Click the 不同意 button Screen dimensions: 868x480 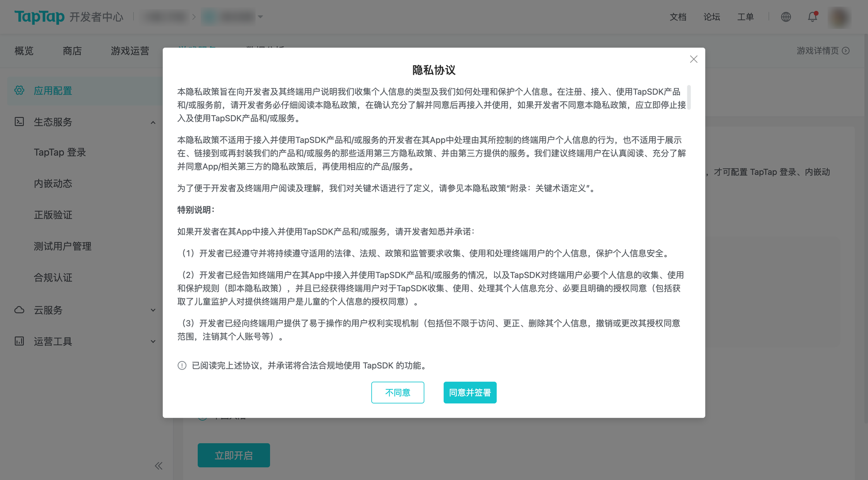pos(398,392)
